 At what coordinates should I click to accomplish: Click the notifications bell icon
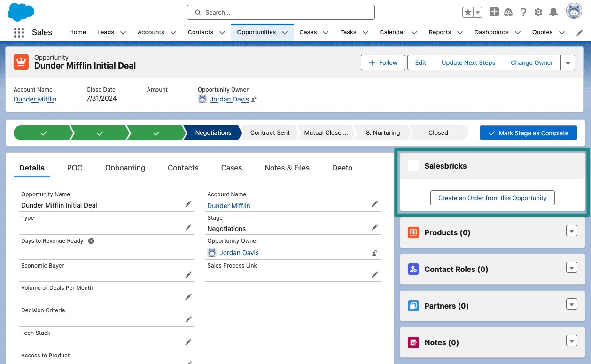point(553,12)
